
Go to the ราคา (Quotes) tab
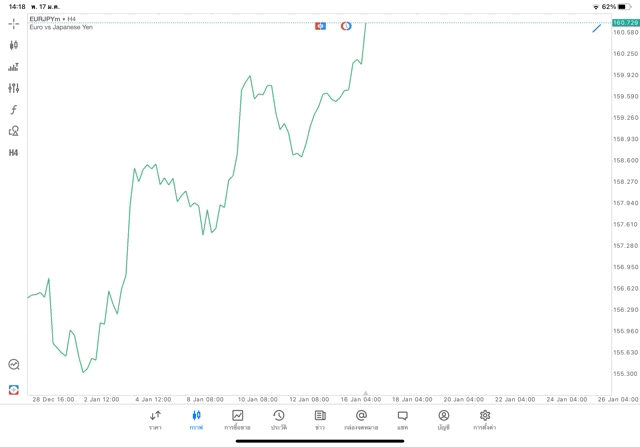155,419
